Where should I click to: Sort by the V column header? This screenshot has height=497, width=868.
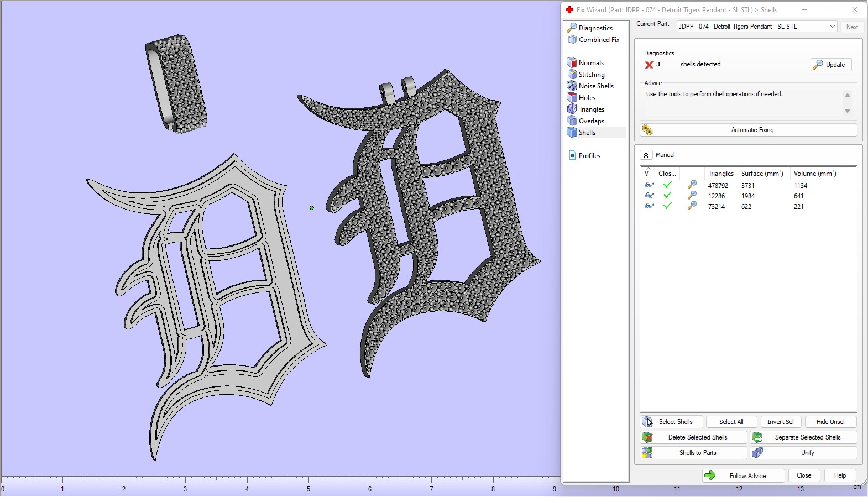(x=648, y=174)
